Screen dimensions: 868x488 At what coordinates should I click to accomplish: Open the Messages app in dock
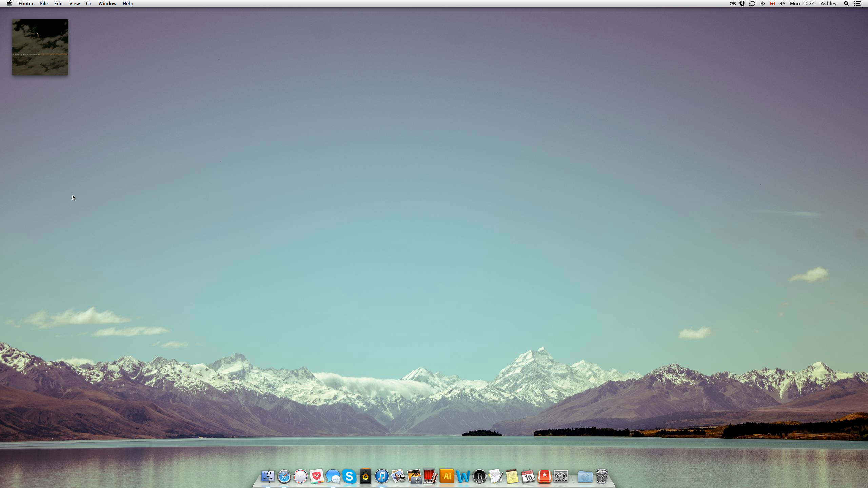click(333, 476)
